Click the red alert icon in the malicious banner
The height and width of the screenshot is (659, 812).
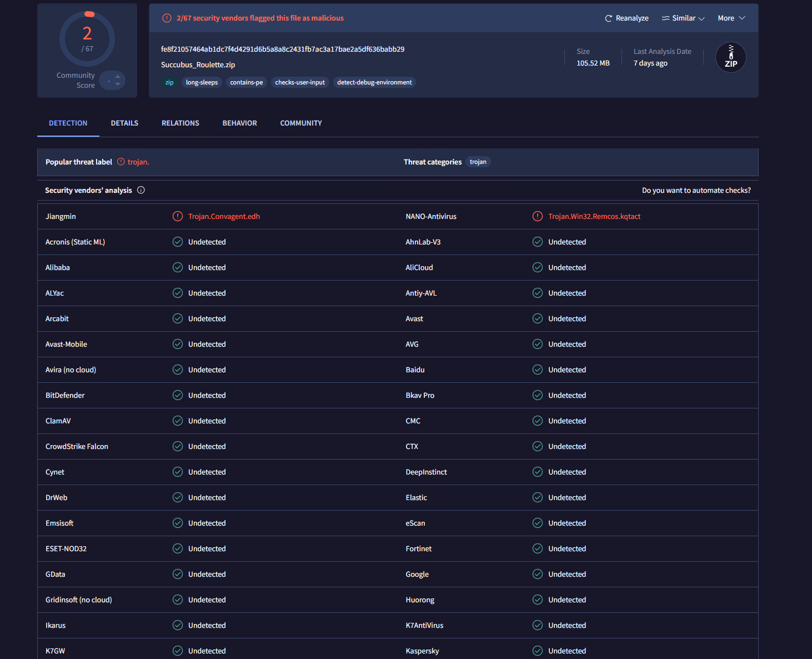(167, 18)
